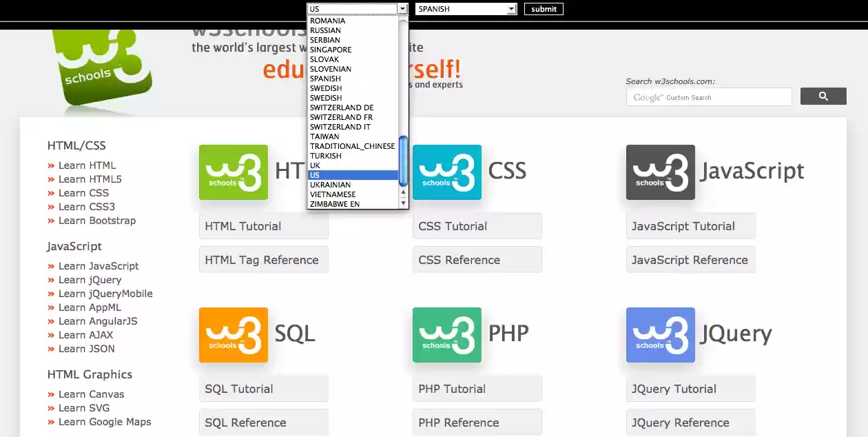
Task: Click the green PHP w3schools logo icon
Action: [x=446, y=335]
